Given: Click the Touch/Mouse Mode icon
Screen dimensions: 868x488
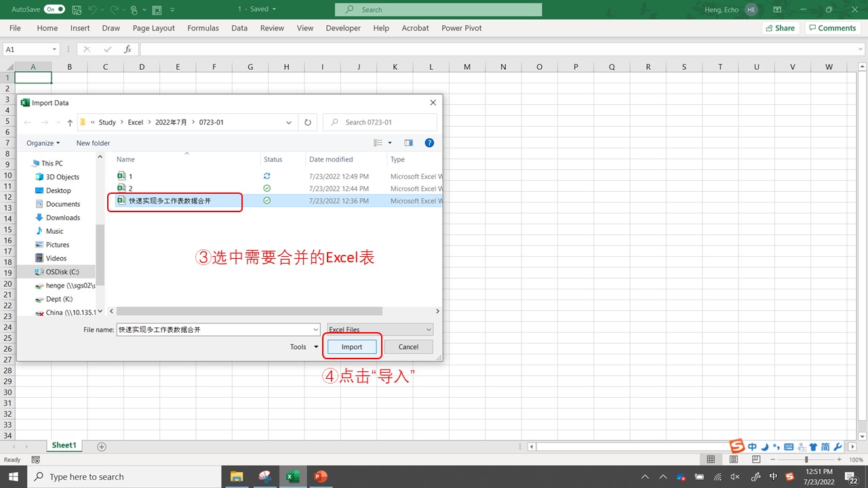Looking at the screenshot, I should coord(134,9).
